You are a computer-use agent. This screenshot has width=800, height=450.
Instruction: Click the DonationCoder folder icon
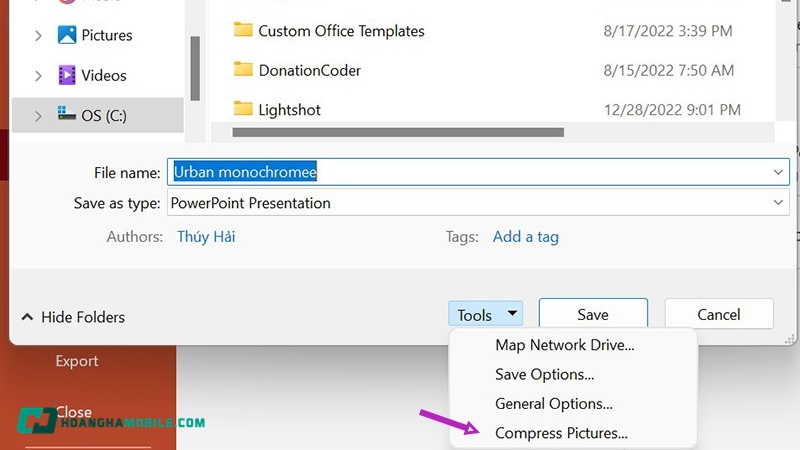click(243, 70)
